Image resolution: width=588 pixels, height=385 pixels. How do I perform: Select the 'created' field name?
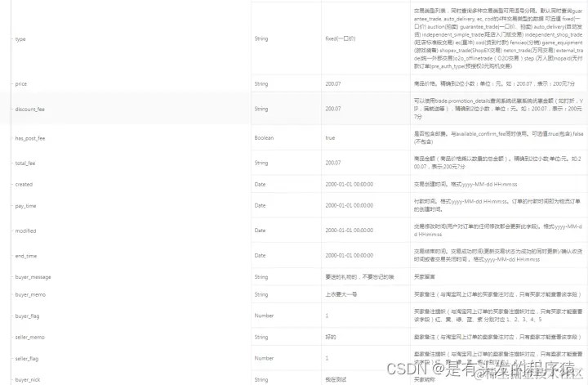click(24, 184)
